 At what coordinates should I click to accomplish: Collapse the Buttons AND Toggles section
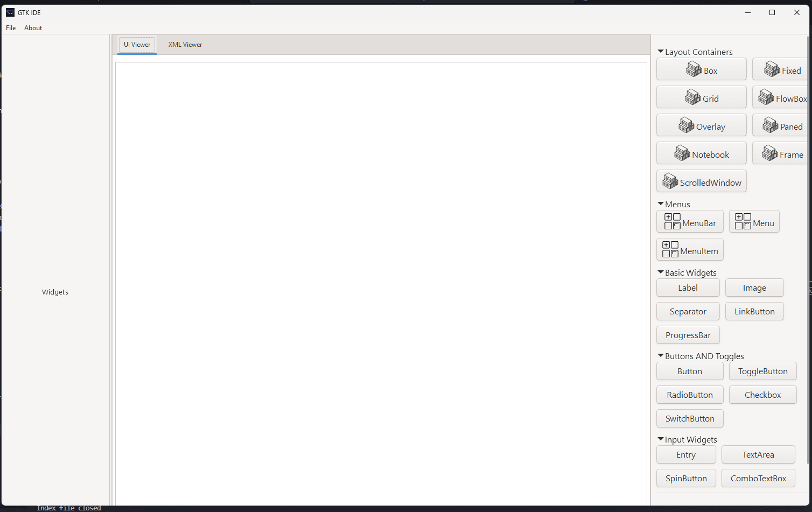point(661,355)
